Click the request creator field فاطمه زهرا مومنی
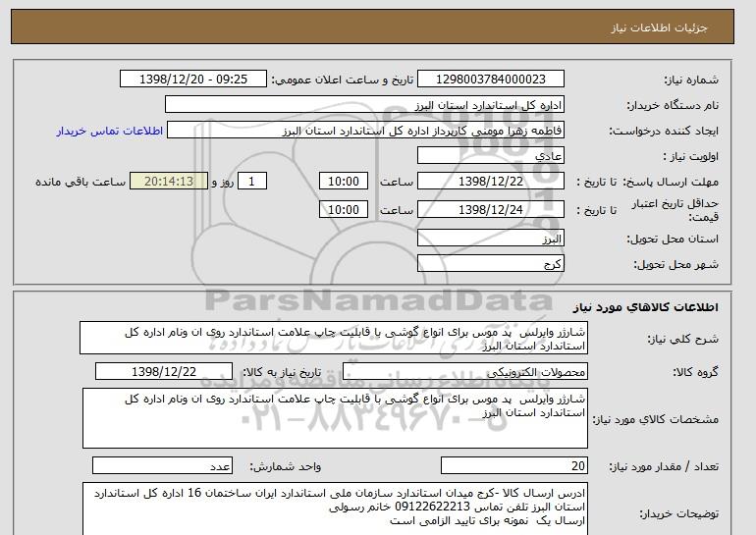 pos(365,131)
